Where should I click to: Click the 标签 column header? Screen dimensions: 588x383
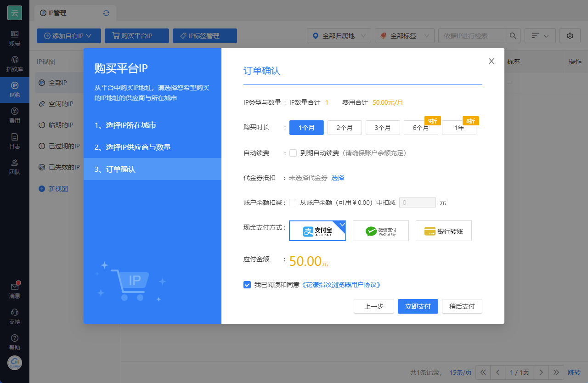(514, 62)
